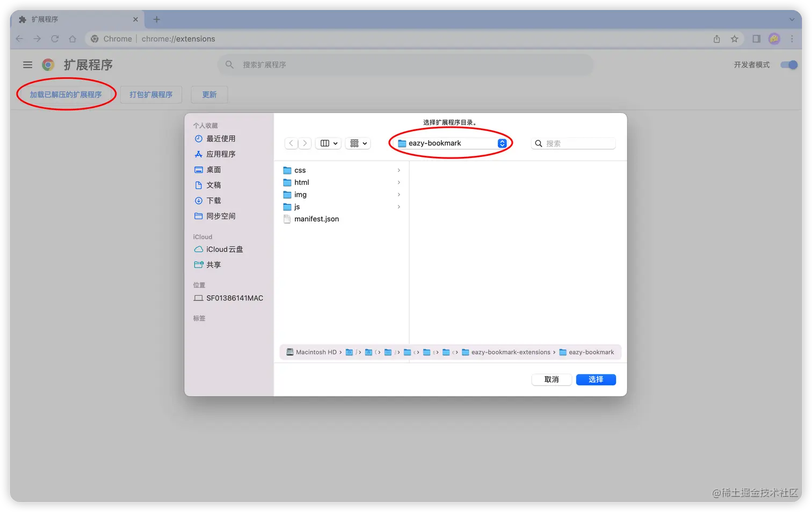Open a new tab with plus icon
Viewport: 812px width, 512px height.
pos(156,19)
